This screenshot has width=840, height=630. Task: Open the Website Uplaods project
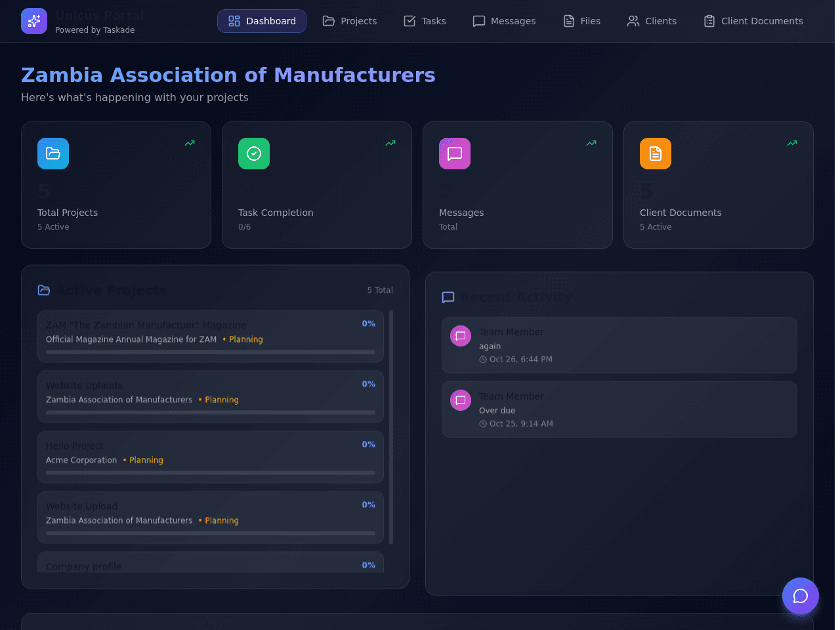[211, 396]
